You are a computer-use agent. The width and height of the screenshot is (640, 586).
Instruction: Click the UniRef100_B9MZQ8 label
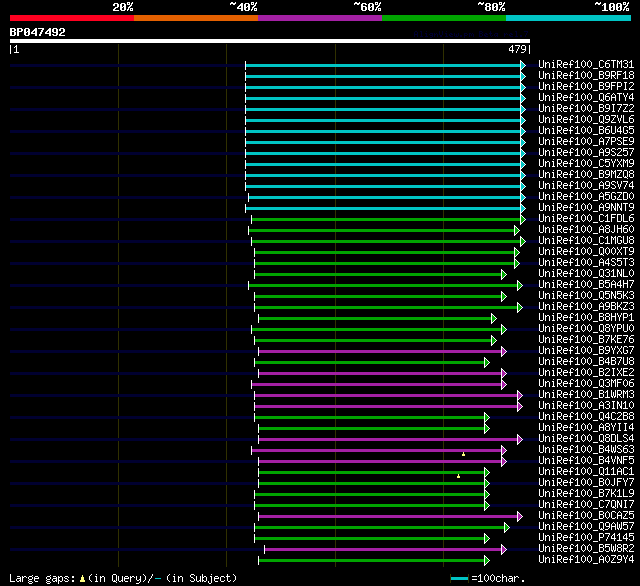click(586, 175)
